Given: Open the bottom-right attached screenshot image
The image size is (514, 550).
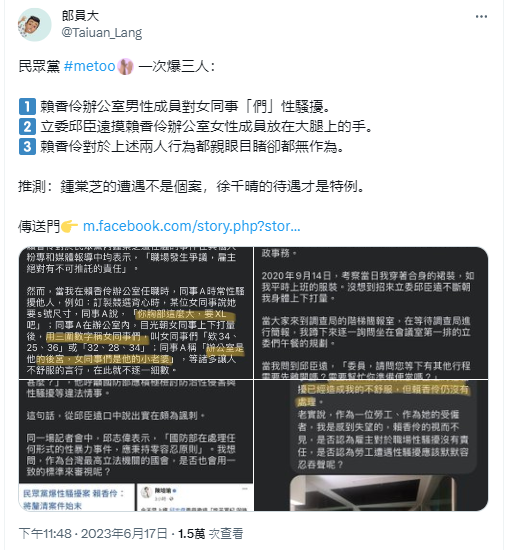Looking at the screenshot, I should (371, 445).
